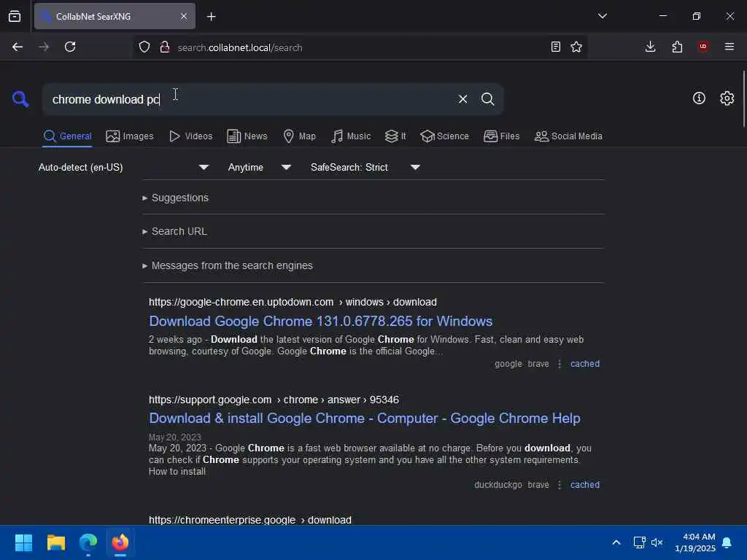List all tabs dropdown arrow

point(603,16)
